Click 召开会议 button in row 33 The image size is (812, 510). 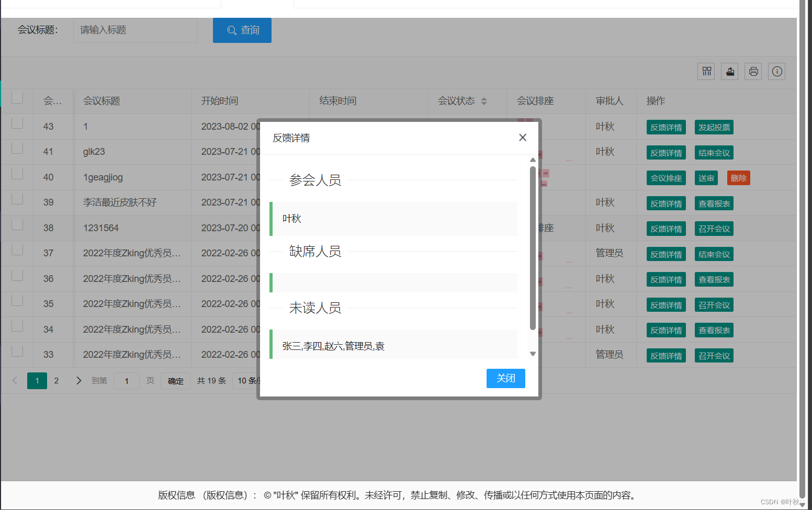pos(714,356)
